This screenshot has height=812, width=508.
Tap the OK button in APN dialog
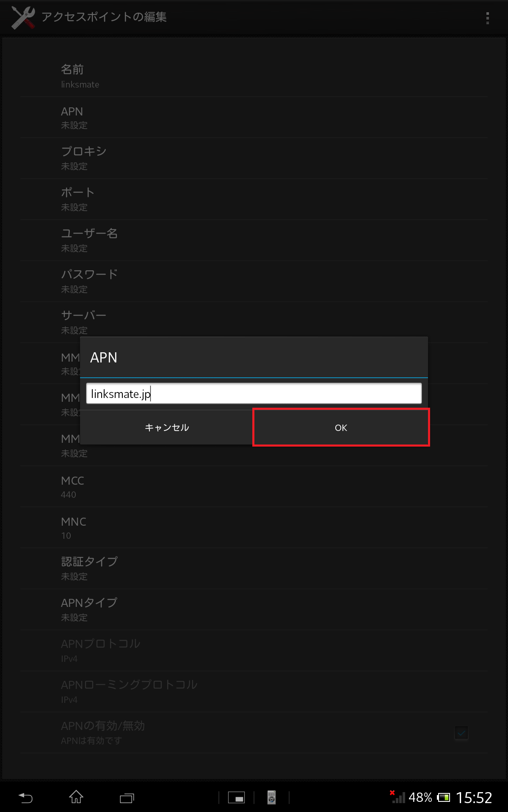tap(341, 428)
